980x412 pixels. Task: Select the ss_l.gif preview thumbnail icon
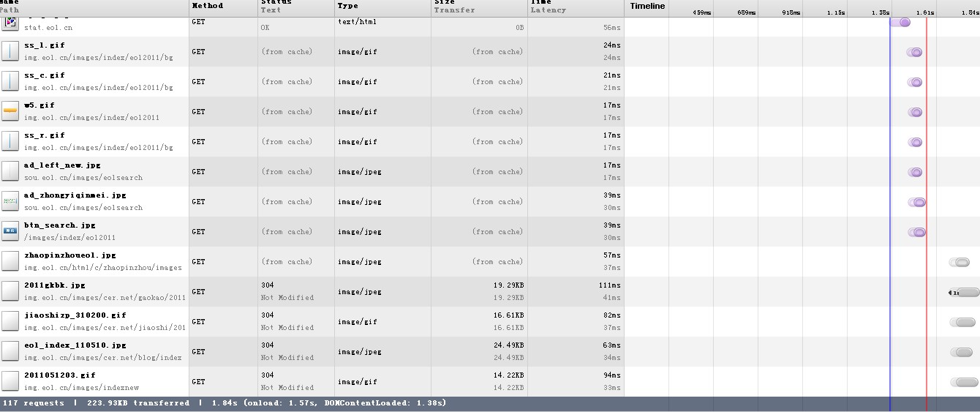click(x=10, y=51)
